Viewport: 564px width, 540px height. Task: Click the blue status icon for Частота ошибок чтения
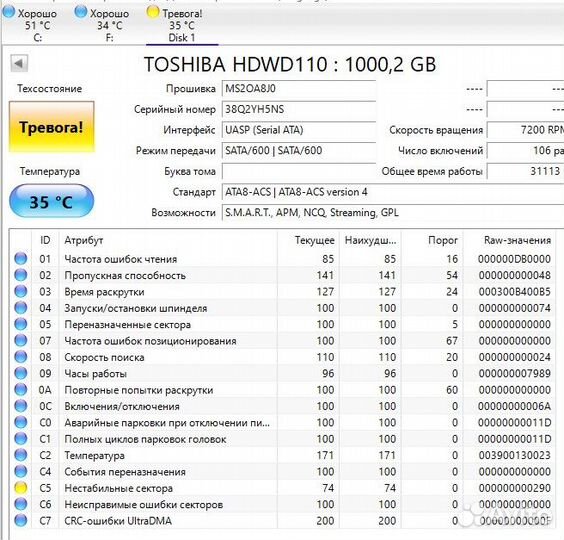21,259
